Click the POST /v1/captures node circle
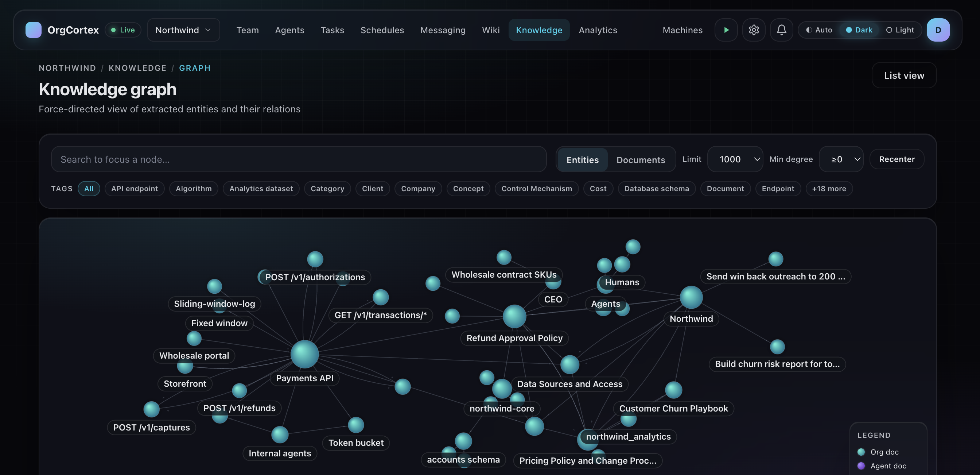 pos(151,409)
